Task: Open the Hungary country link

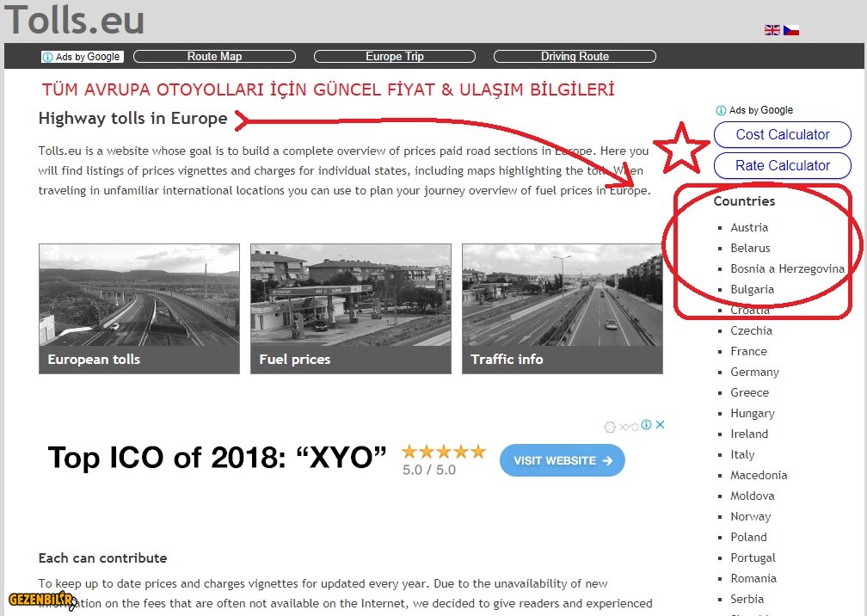Action: pyautogui.click(x=753, y=414)
